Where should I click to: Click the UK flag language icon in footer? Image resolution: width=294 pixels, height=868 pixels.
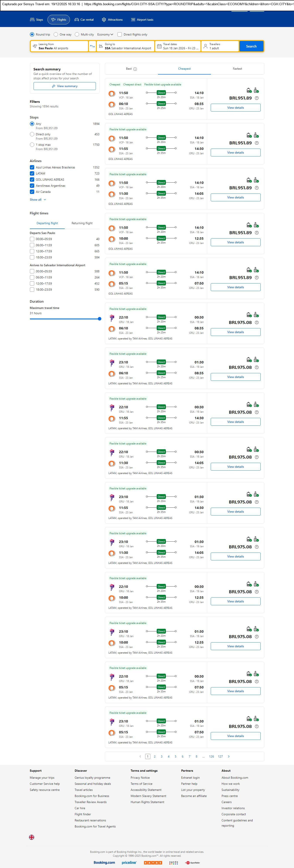pyautogui.click(x=32, y=837)
